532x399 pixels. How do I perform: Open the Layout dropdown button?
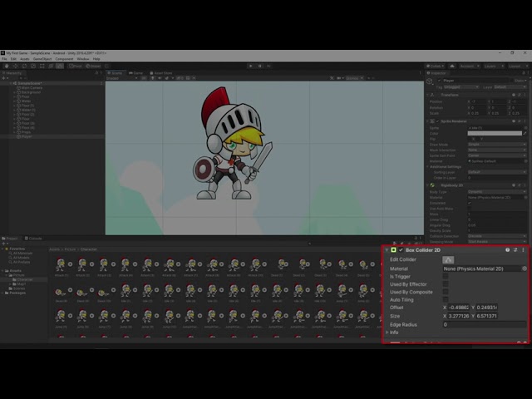point(517,66)
